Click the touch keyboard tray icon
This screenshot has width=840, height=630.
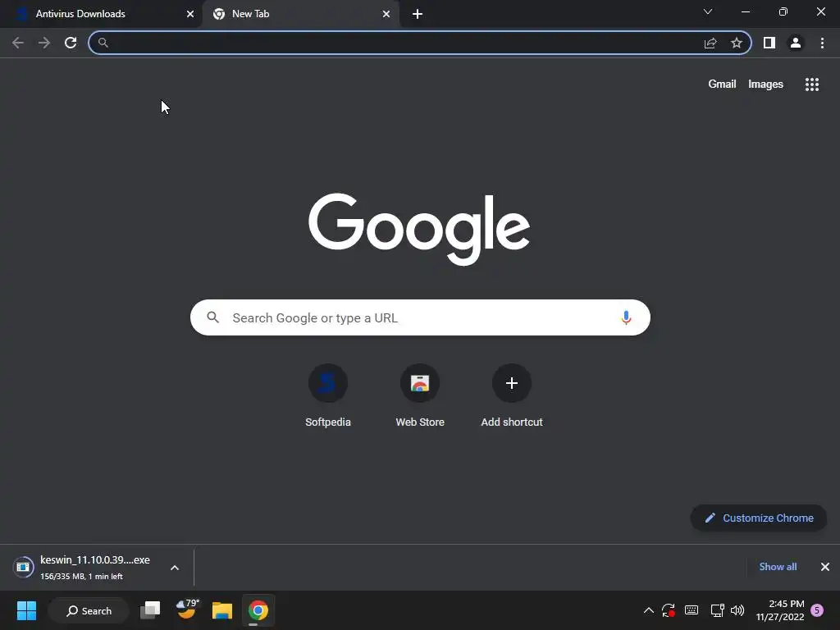pos(692,610)
